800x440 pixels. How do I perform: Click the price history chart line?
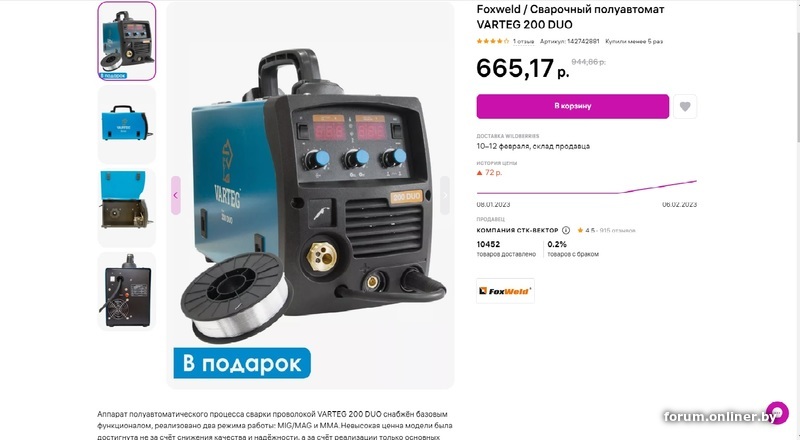[x=586, y=188]
